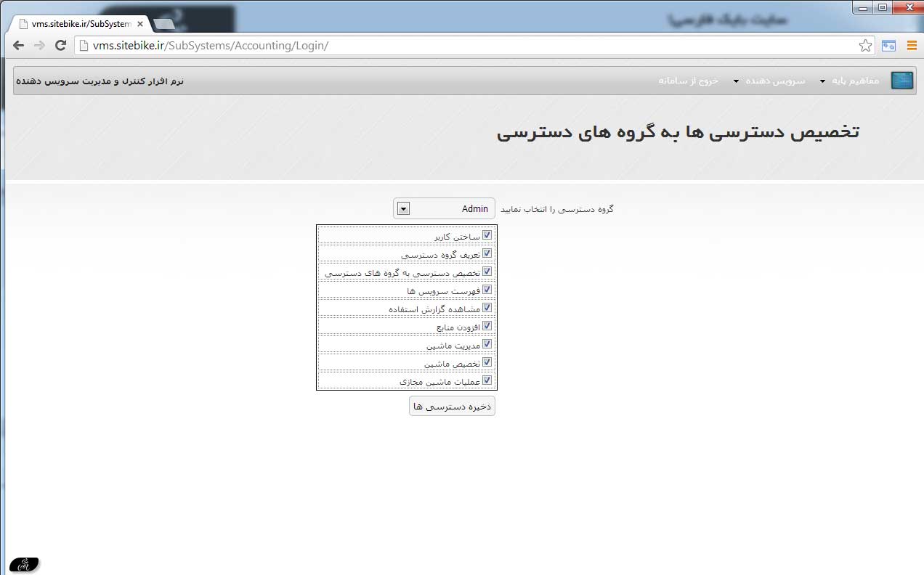This screenshot has height=575, width=924.
Task: Click the browser back arrow
Action: pyautogui.click(x=18, y=46)
